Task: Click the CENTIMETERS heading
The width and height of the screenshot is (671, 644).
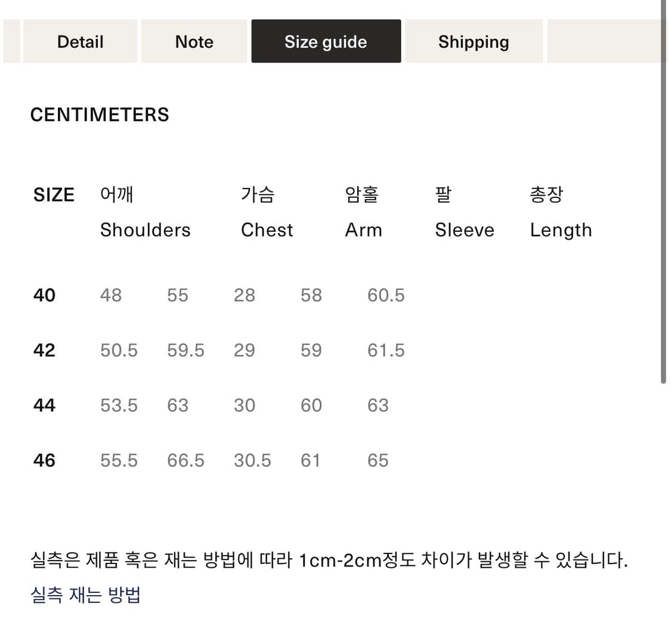Action: pyautogui.click(x=100, y=114)
